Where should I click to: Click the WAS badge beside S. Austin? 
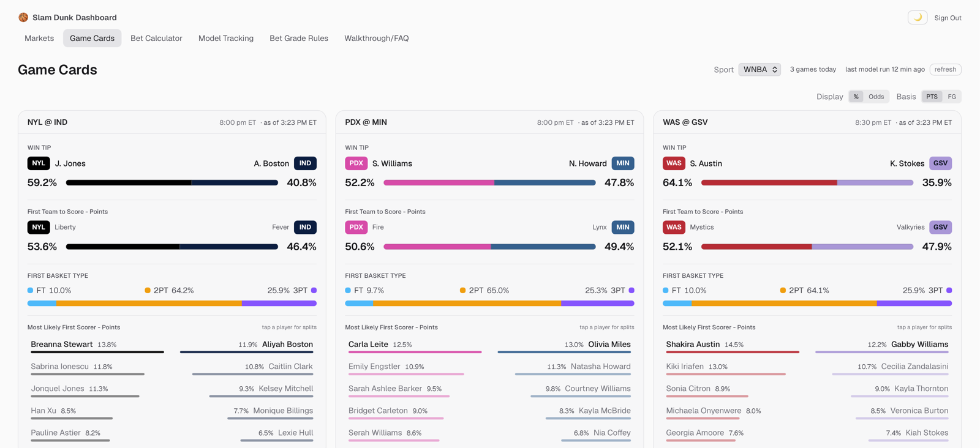coord(674,163)
